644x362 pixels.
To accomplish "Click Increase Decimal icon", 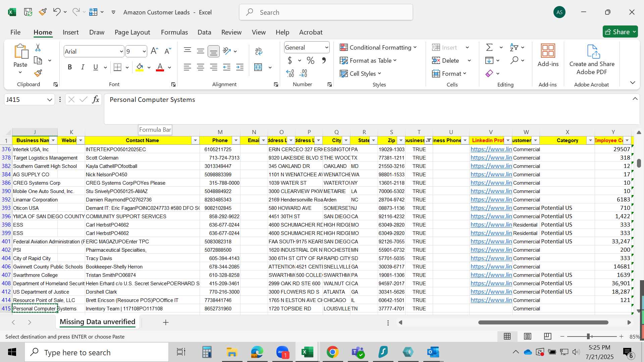I will [x=290, y=73].
